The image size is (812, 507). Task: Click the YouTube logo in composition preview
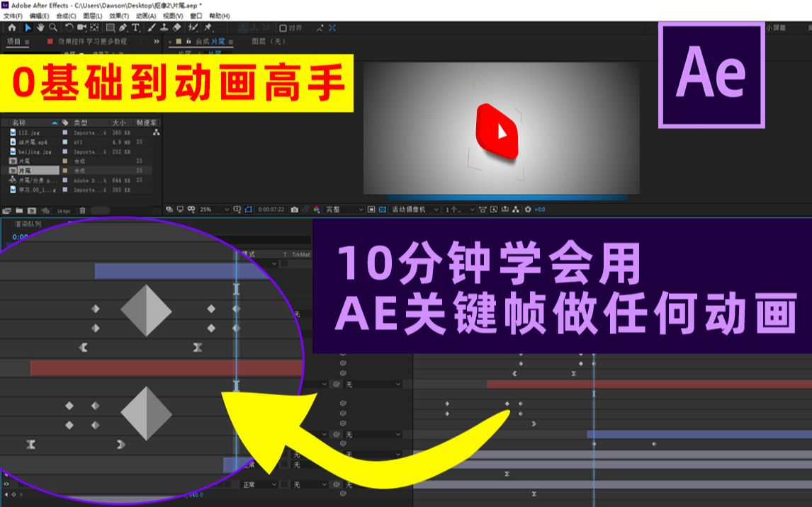(497, 131)
